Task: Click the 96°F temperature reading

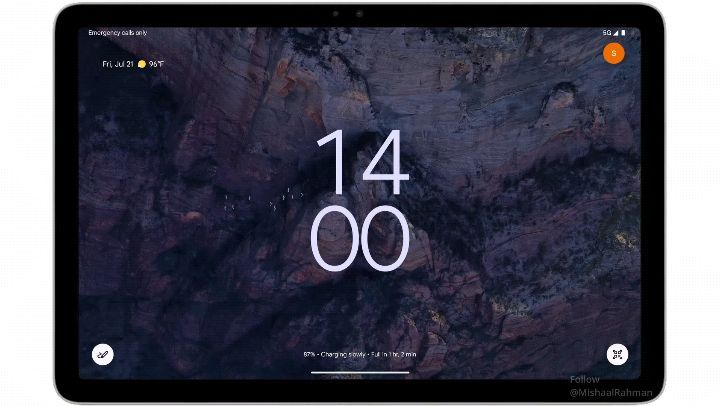Action: coord(157,63)
